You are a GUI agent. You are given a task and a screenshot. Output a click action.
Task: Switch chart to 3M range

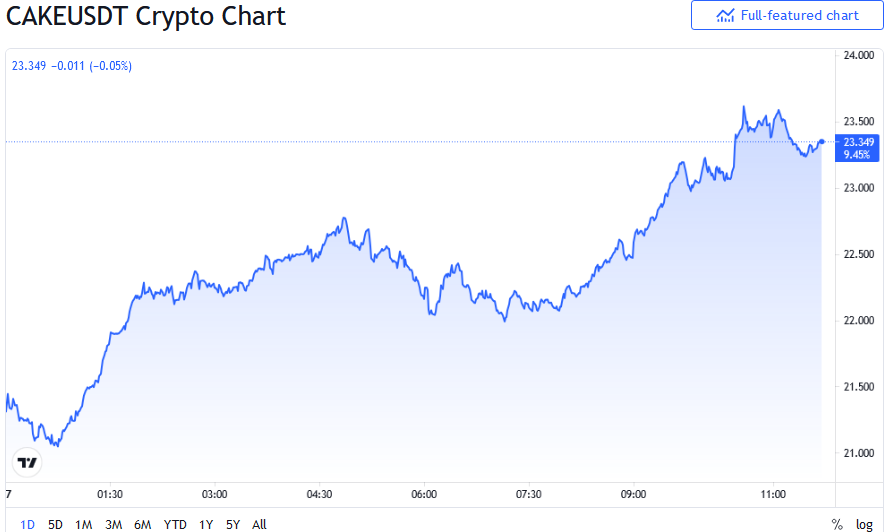(113, 524)
